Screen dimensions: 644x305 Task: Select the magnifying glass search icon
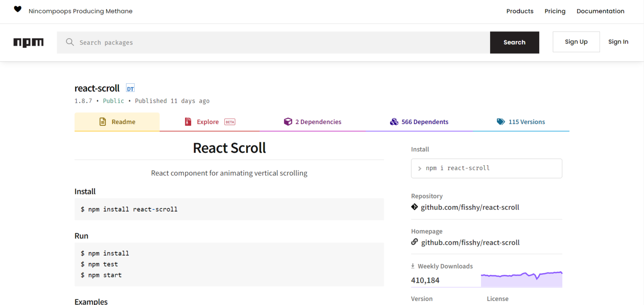click(x=70, y=42)
